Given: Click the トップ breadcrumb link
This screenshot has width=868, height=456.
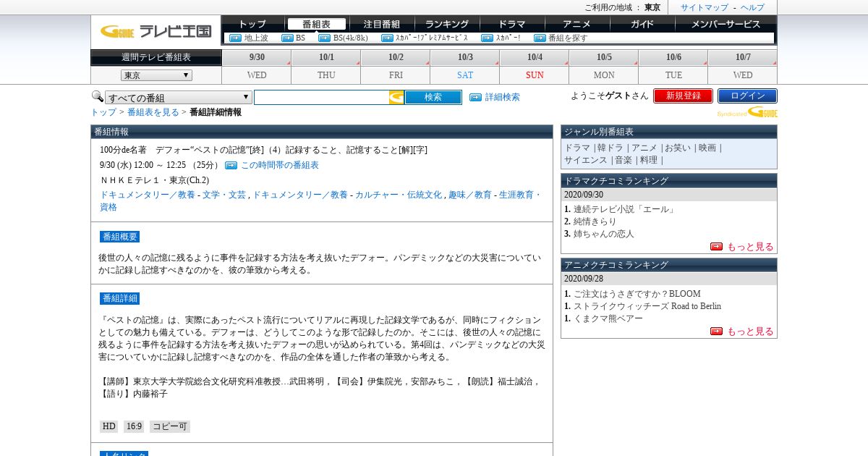Looking at the screenshot, I should point(103,112).
